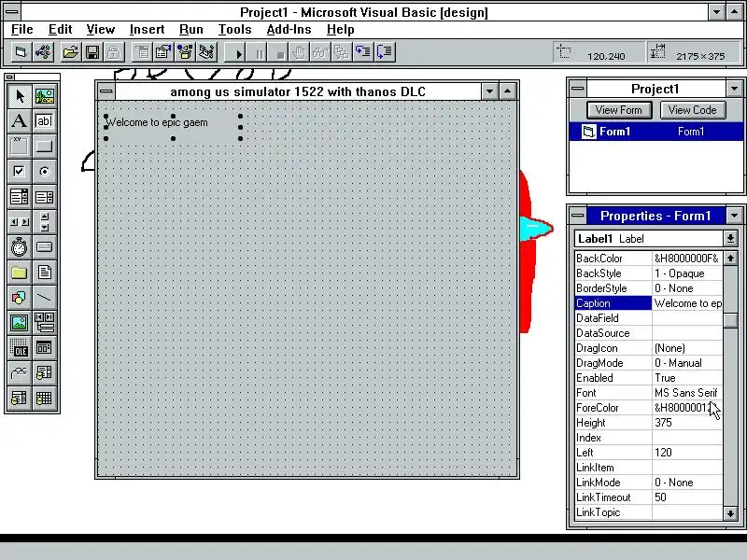Click the View Code button
Viewport: 747px width, 560px height.
point(692,110)
